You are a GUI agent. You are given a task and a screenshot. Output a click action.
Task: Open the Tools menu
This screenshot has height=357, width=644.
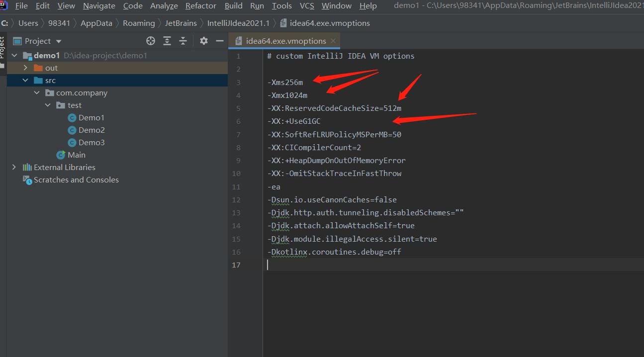[282, 6]
